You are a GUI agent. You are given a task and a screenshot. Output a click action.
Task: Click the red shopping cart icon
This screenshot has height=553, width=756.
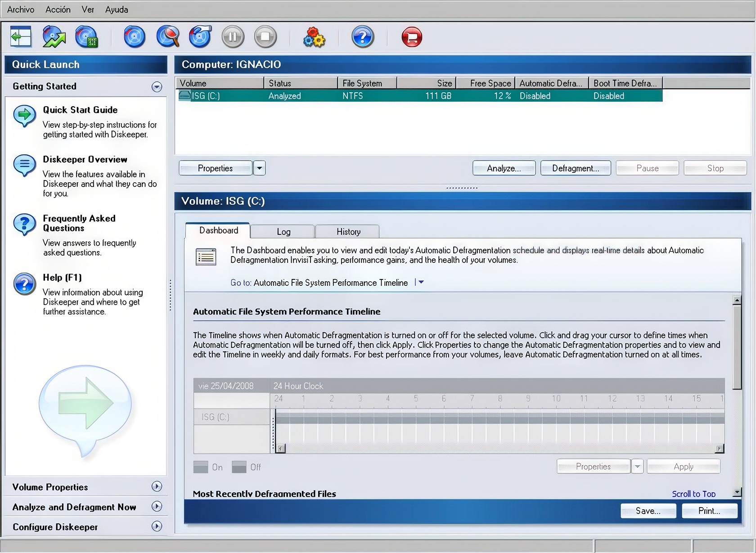(412, 37)
